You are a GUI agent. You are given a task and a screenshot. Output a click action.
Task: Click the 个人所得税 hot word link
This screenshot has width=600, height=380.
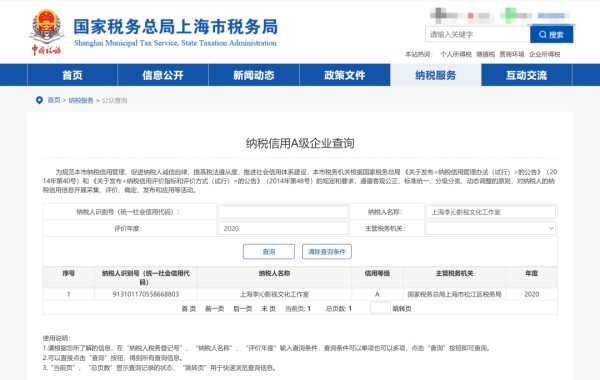(456, 54)
